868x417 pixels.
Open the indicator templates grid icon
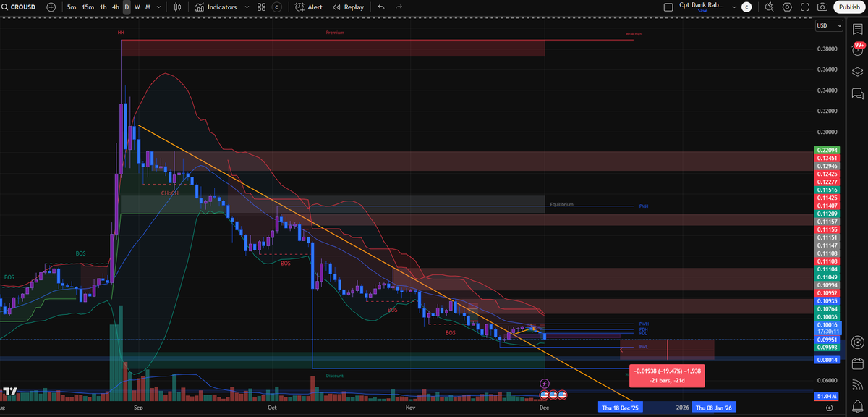262,7
